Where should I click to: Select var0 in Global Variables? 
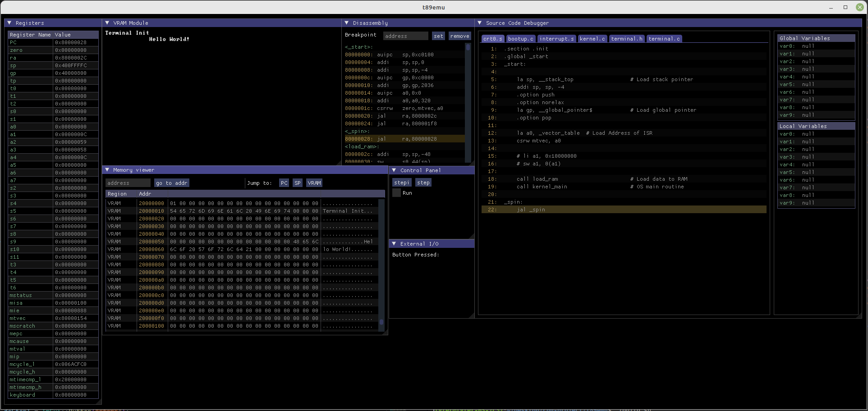(816, 46)
